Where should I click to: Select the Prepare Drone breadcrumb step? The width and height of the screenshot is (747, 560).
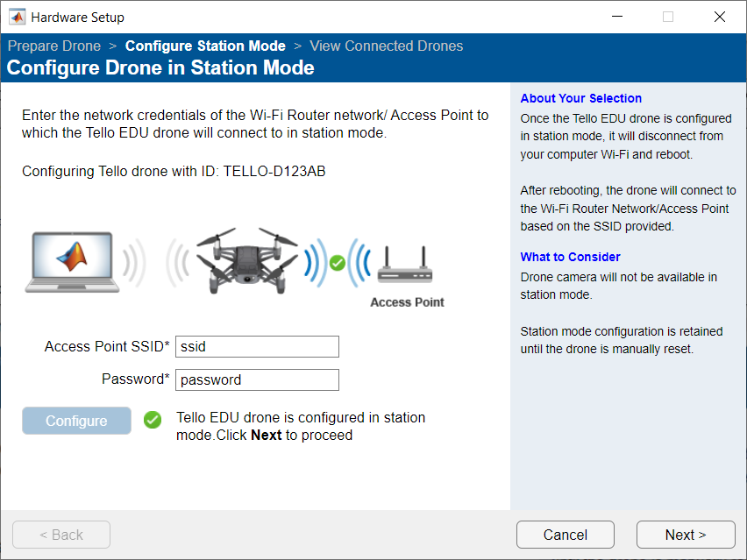(x=53, y=46)
